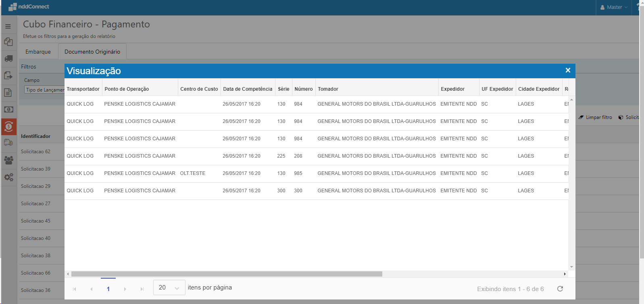This screenshot has height=304, width=644.
Task: Sort by Cidade Expedidor column header
Action: (x=539, y=89)
